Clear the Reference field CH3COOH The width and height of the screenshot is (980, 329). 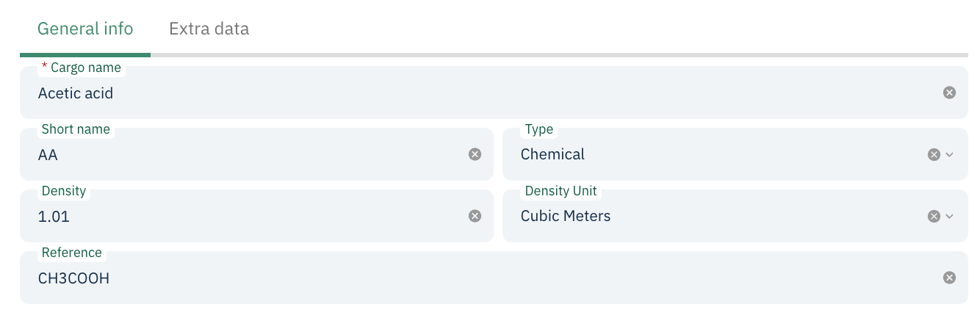coord(949,278)
